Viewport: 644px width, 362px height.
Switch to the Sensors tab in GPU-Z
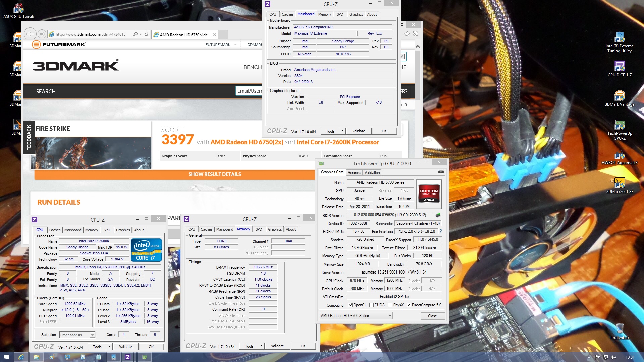tap(354, 173)
